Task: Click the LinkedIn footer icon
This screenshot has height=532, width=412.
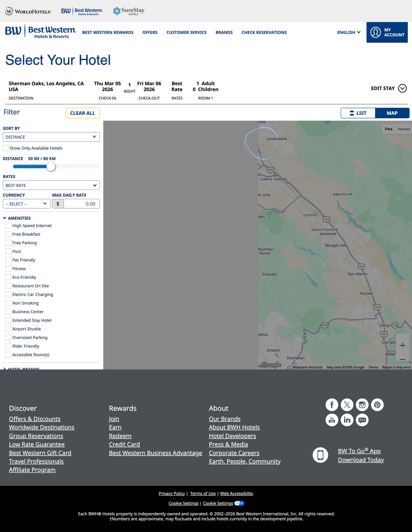Action: pyautogui.click(x=347, y=420)
